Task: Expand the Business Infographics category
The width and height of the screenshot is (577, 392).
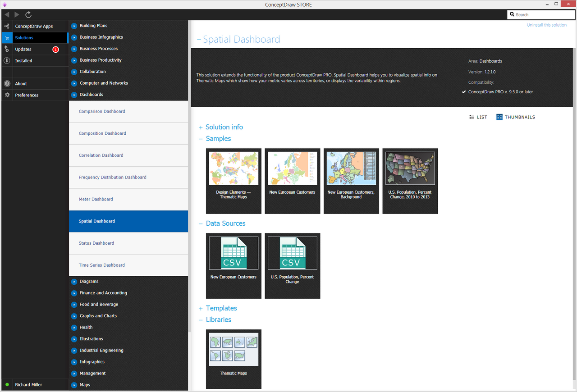Action: [74, 37]
